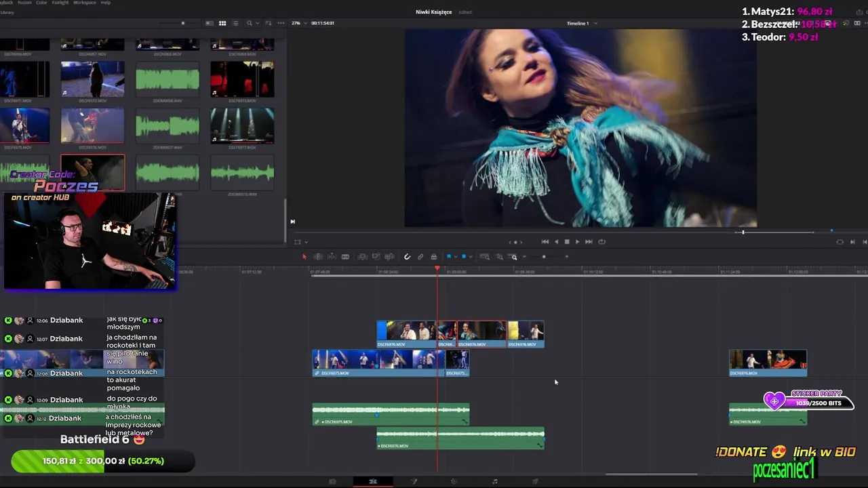Switch media pool to thumbnail grid view
868x488 pixels.
pos(222,23)
